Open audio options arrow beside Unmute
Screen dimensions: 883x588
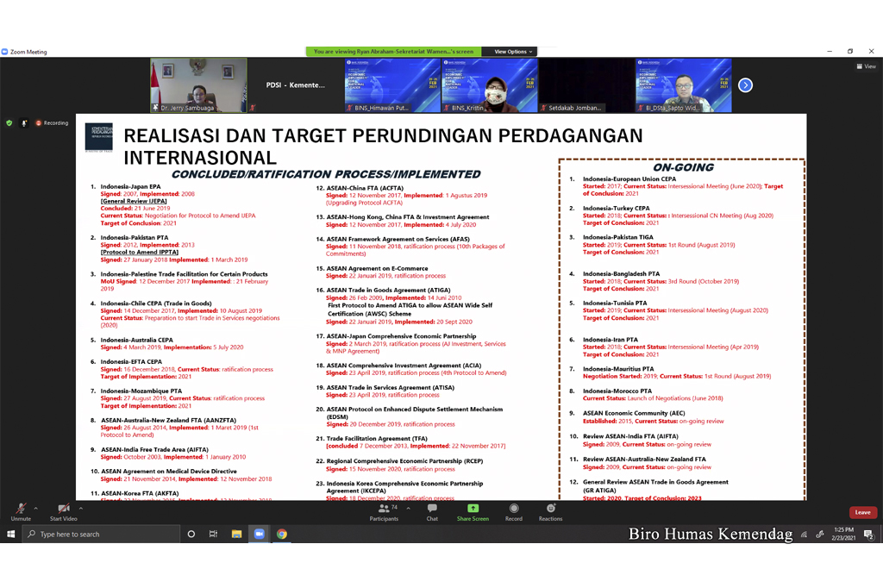pos(36,508)
